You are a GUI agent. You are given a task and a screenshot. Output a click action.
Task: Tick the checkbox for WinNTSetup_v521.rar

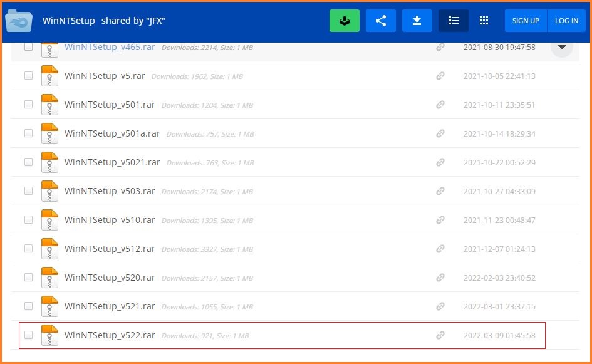point(28,306)
